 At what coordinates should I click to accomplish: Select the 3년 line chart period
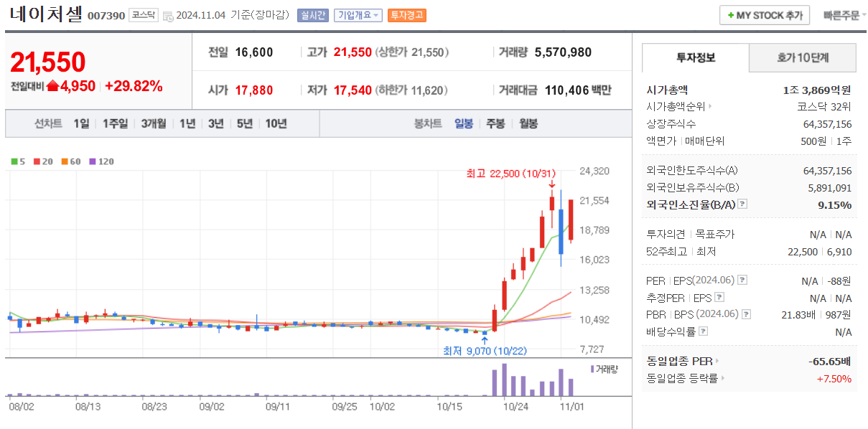pyautogui.click(x=216, y=123)
